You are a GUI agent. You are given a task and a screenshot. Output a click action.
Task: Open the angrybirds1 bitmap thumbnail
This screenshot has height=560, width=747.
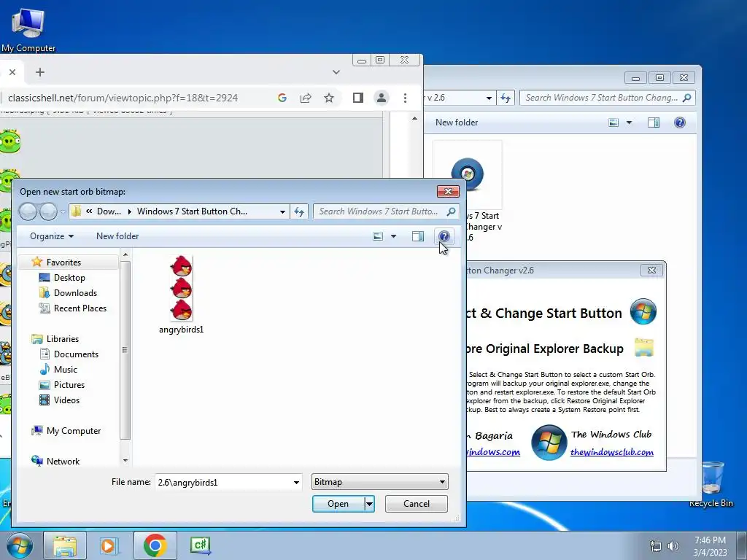pyautogui.click(x=181, y=289)
